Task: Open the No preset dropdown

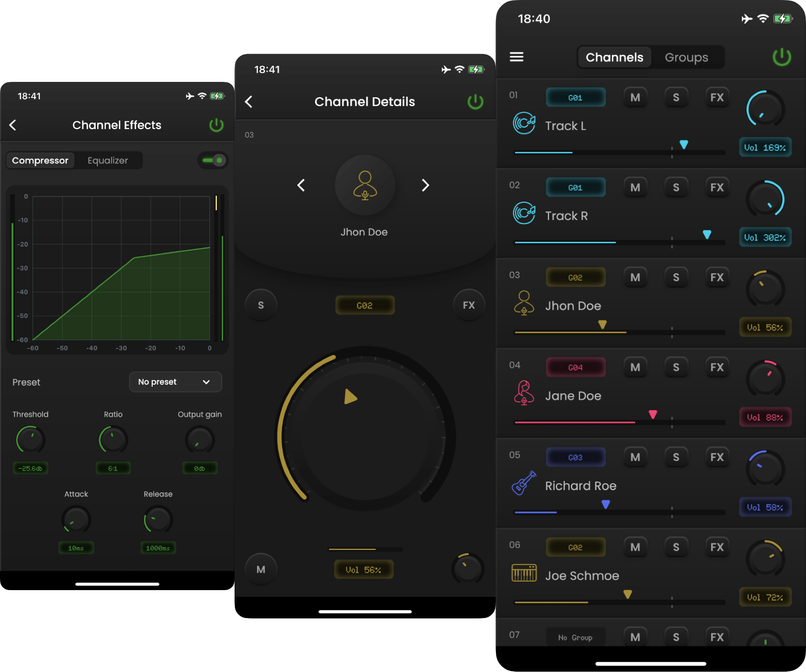Action: pyautogui.click(x=176, y=382)
